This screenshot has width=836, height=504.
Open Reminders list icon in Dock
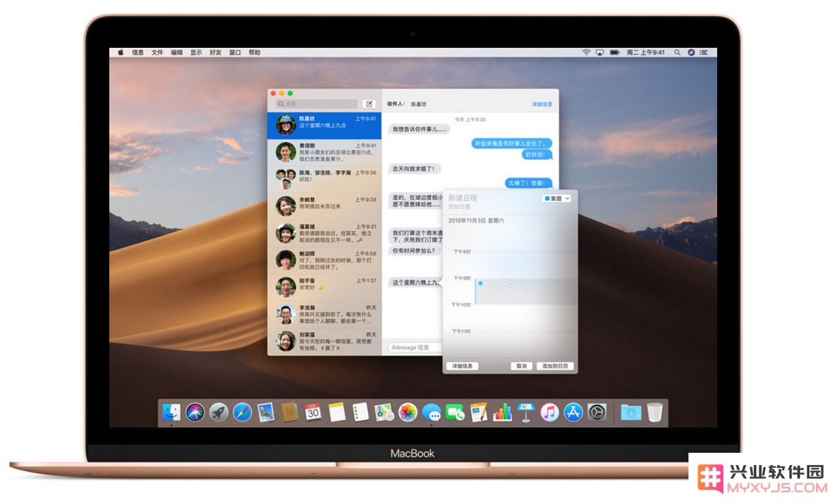pos(361,412)
